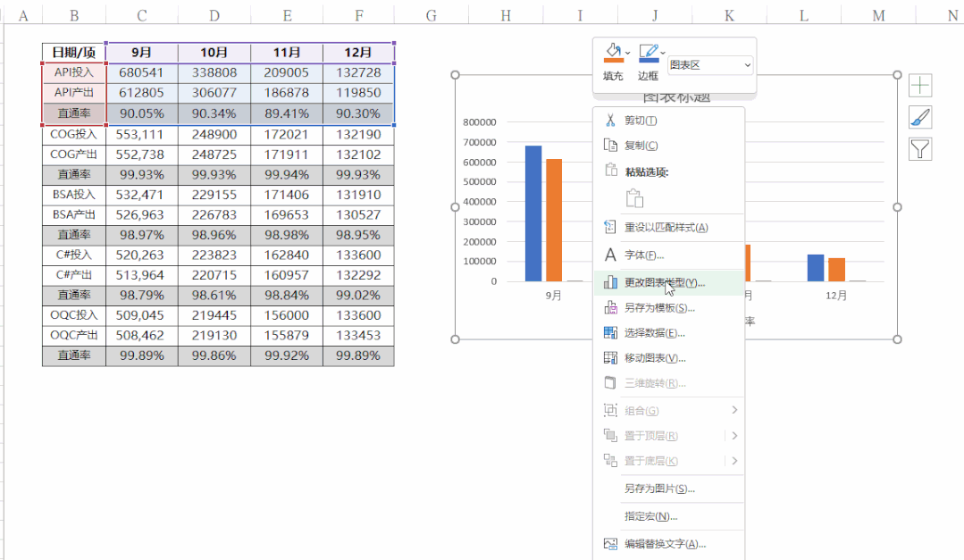
Task: Select Change Chart Type (更改图表类型)
Action: coord(669,283)
